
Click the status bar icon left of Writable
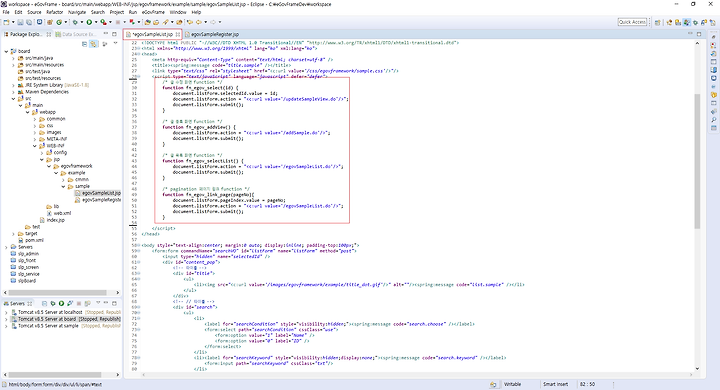click(x=493, y=384)
